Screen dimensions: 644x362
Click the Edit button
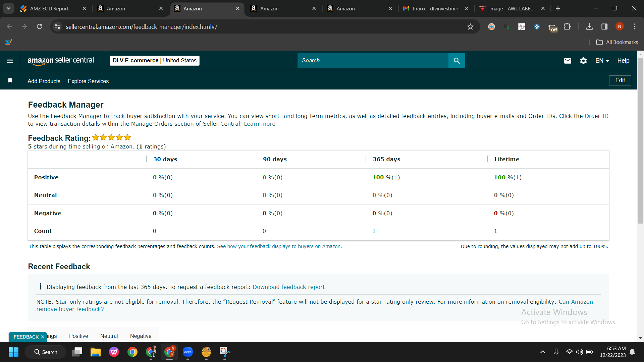tap(620, 80)
